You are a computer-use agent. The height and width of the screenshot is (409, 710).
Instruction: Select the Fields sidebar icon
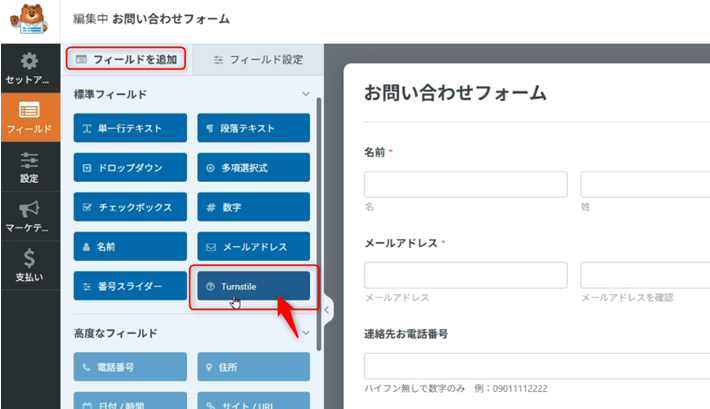point(29,117)
